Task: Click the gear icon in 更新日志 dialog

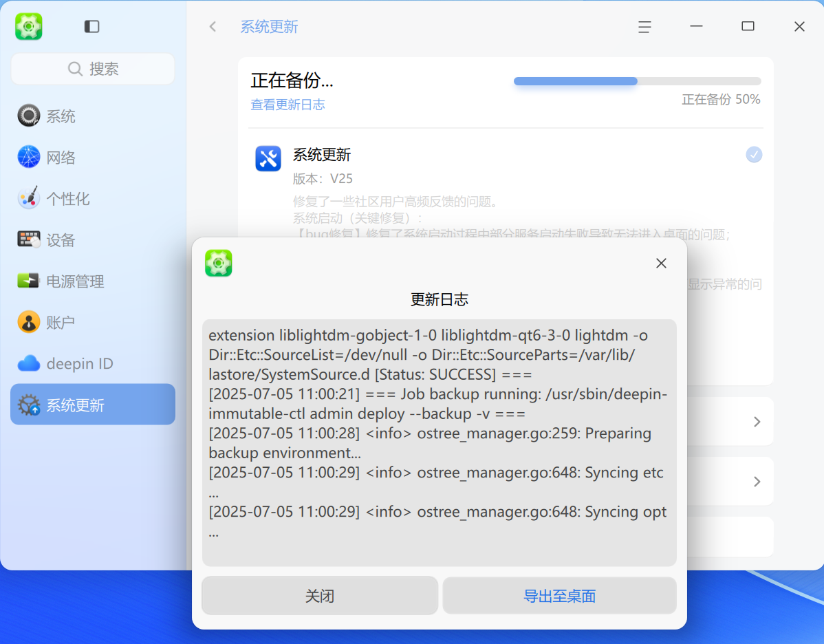Action: click(219, 263)
